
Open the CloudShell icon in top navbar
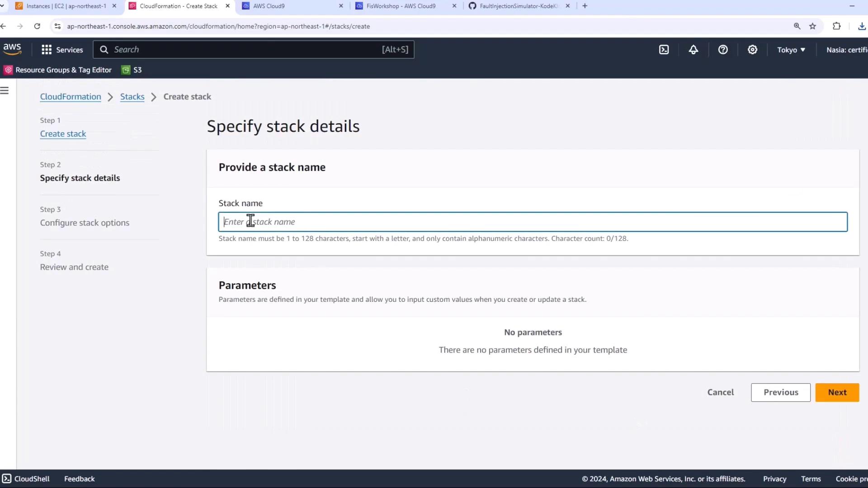(664, 50)
